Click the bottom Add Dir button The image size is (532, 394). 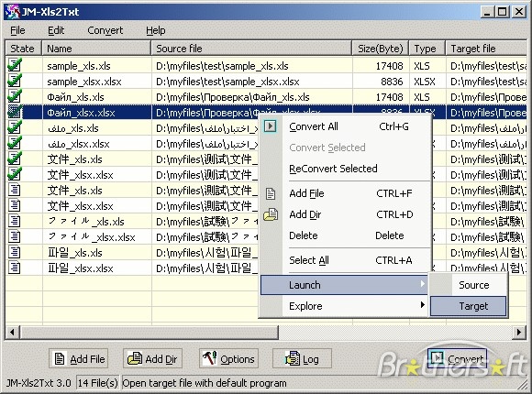pyautogui.click(x=152, y=358)
